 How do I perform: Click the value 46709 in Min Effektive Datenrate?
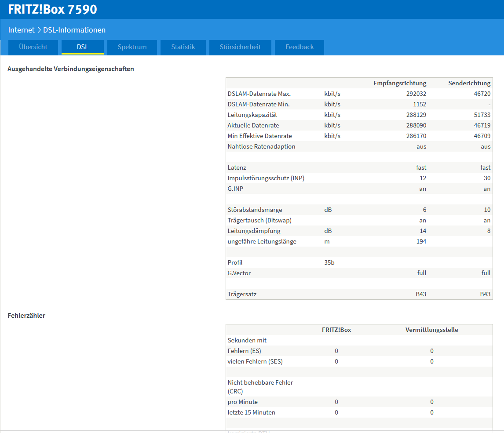482,136
